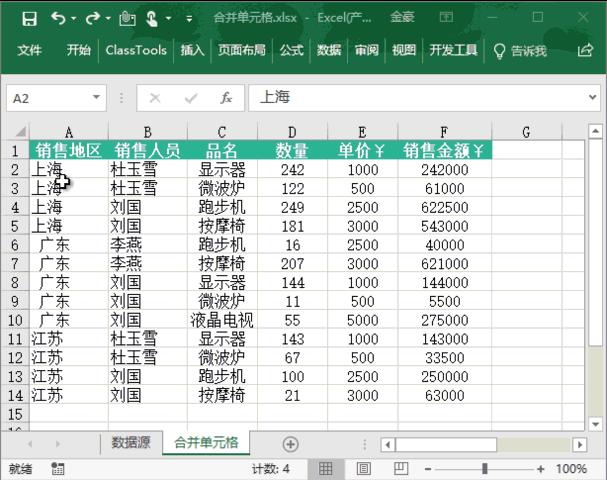Save the workbook with the floppy icon

coord(29,18)
